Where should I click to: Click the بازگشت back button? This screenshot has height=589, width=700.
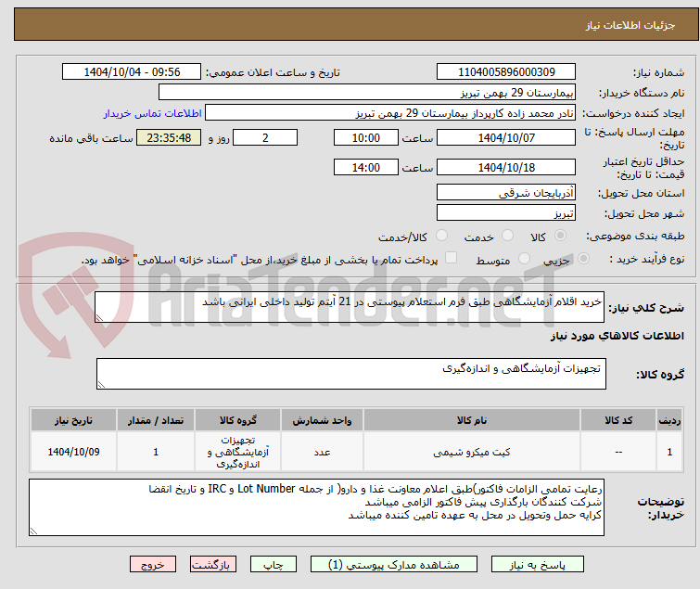[212, 565]
